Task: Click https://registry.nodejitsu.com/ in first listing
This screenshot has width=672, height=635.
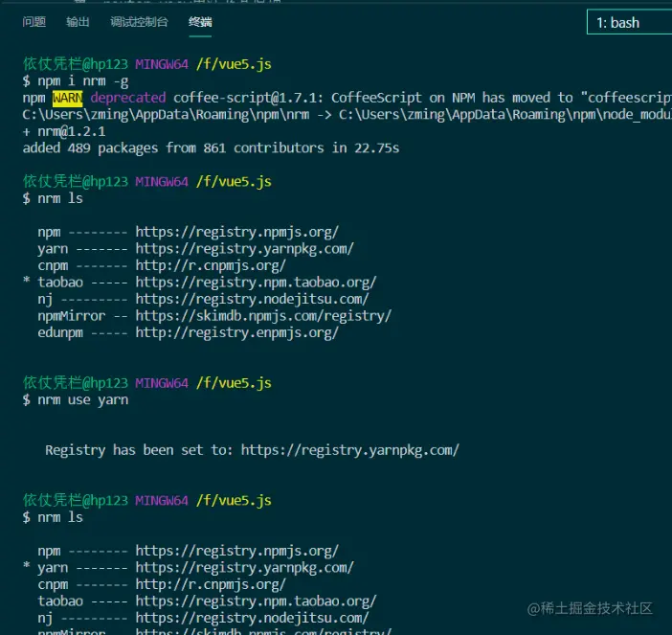Action: (252, 299)
